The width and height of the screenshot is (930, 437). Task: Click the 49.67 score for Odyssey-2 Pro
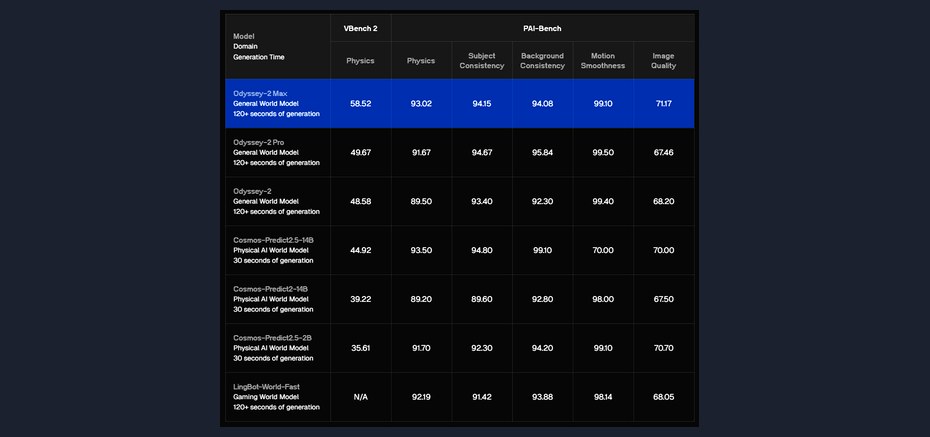coord(361,152)
